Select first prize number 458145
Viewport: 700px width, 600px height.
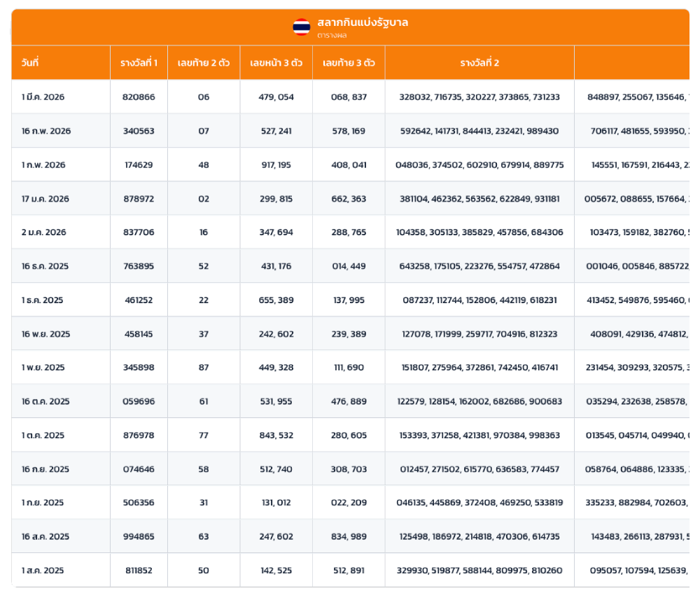click(138, 334)
